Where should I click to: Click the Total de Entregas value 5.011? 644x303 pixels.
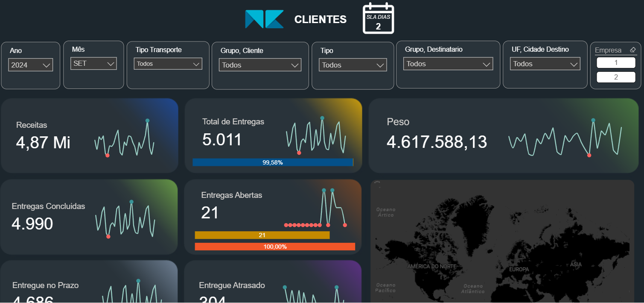click(222, 140)
